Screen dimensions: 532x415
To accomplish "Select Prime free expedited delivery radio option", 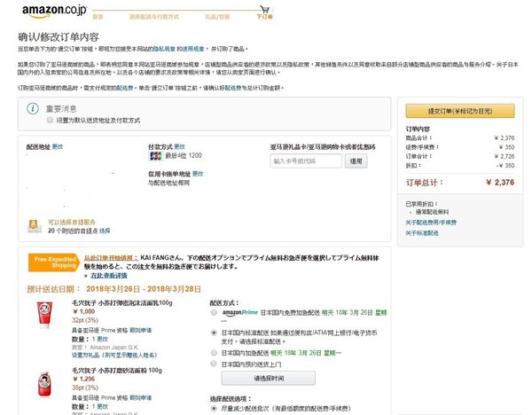I will pyautogui.click(x=214, y=314).
